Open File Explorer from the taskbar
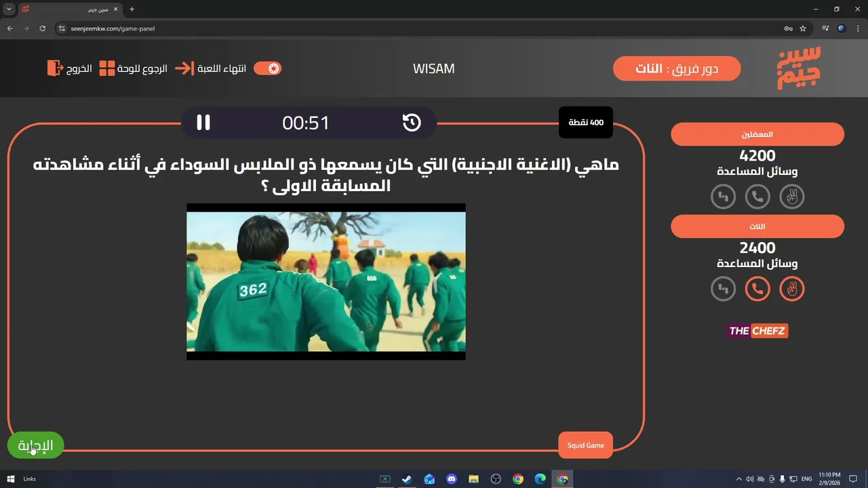The height and width of the screenshot is (488, 868). pyautogui.click(x=473, y=479)
